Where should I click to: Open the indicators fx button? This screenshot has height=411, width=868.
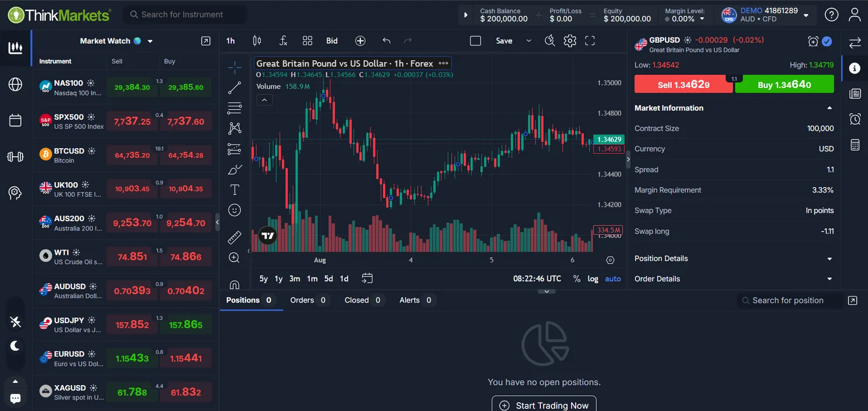[x=283, y=41]
